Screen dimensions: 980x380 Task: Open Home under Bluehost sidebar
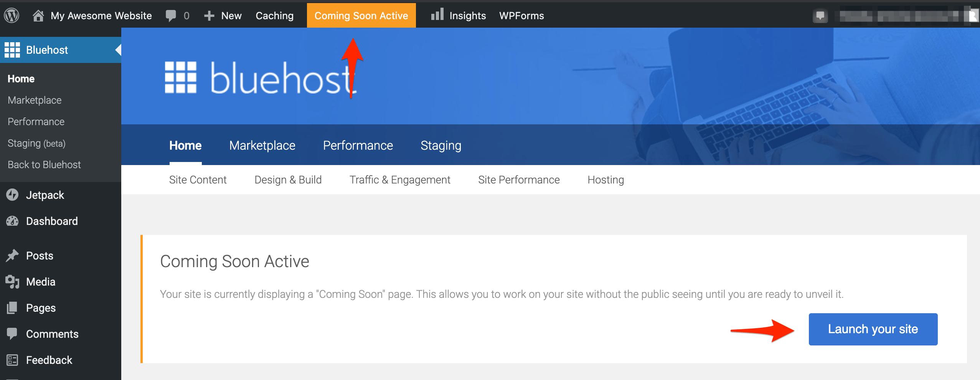pyautogui.click(x=21, y=79)
